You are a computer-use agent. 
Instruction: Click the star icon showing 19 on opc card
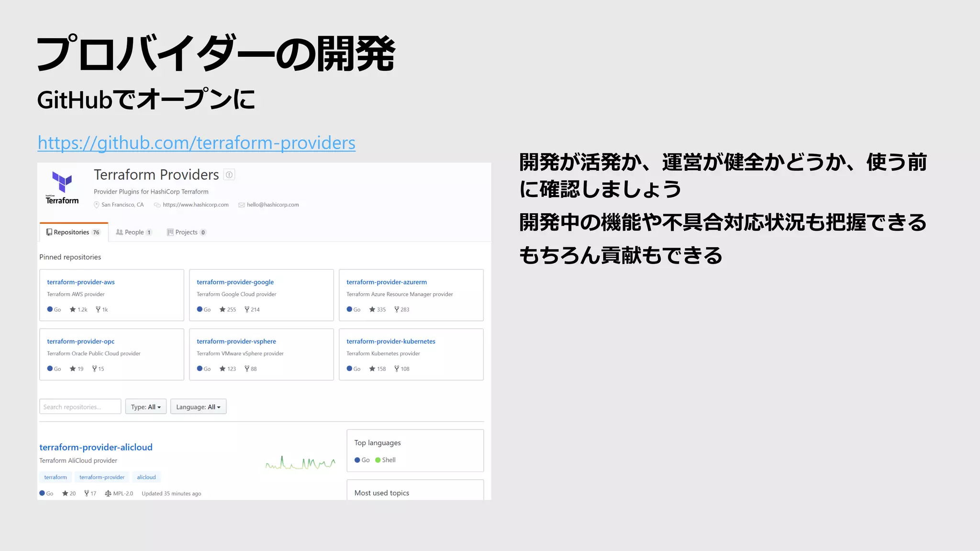73,369
